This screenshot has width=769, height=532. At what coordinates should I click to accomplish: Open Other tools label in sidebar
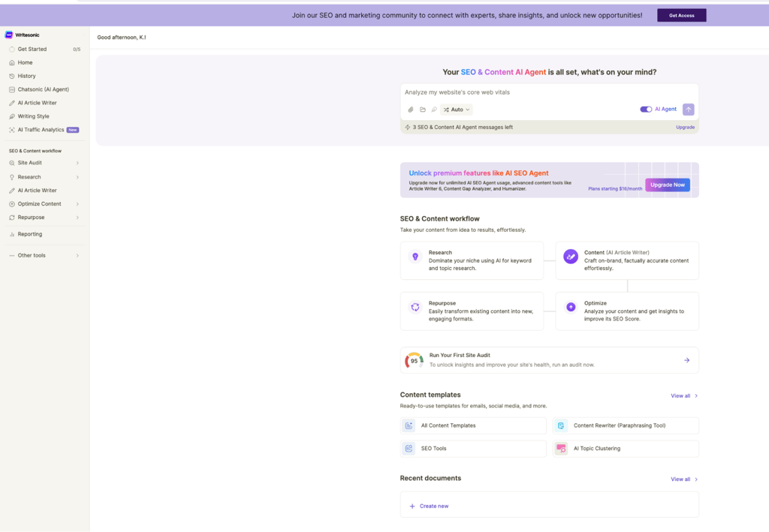[x=32, y=255]
